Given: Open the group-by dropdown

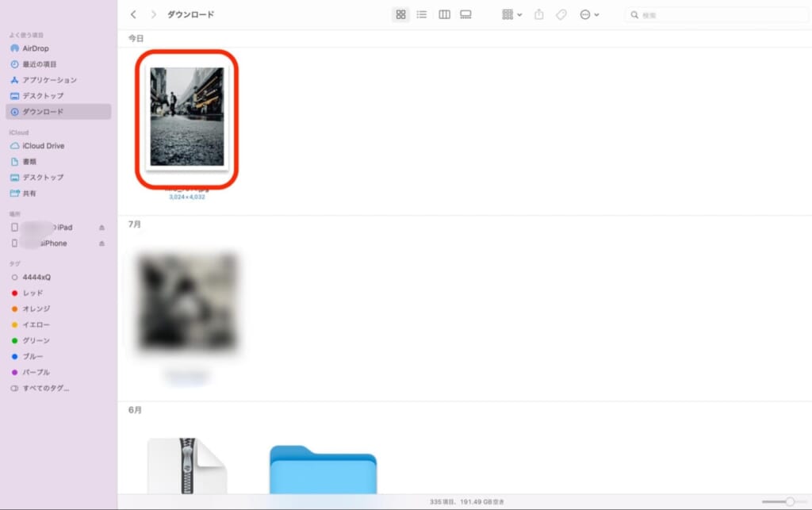Looking at the screenshot, I should coord(511,14).
